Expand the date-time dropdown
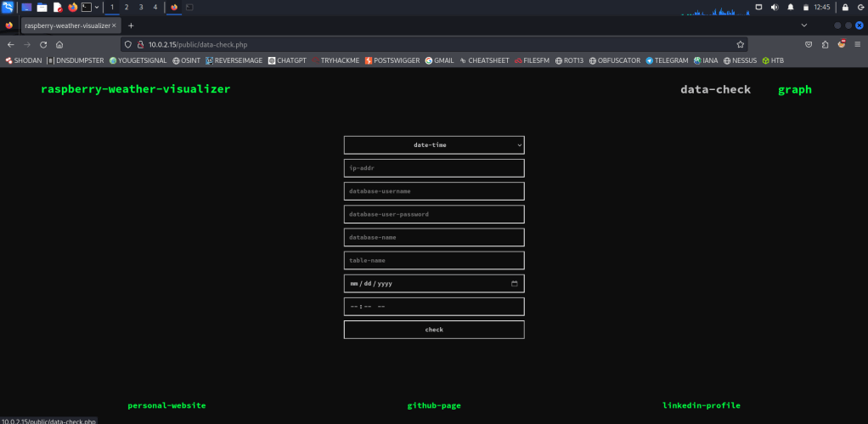868x424 pixels. point(434,145)
